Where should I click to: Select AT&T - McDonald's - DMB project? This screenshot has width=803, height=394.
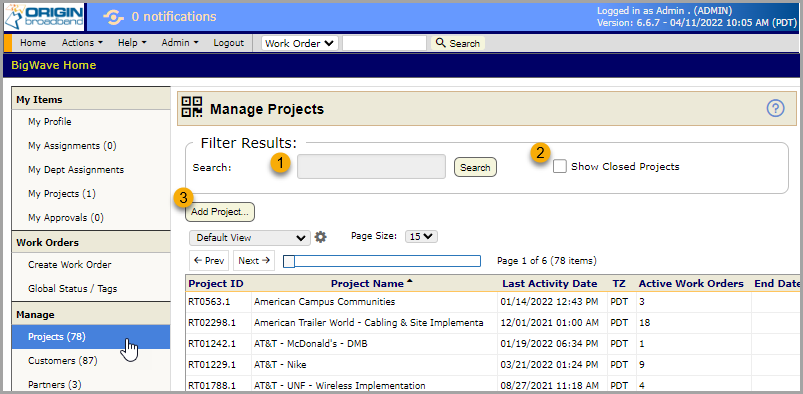point(310,344)
